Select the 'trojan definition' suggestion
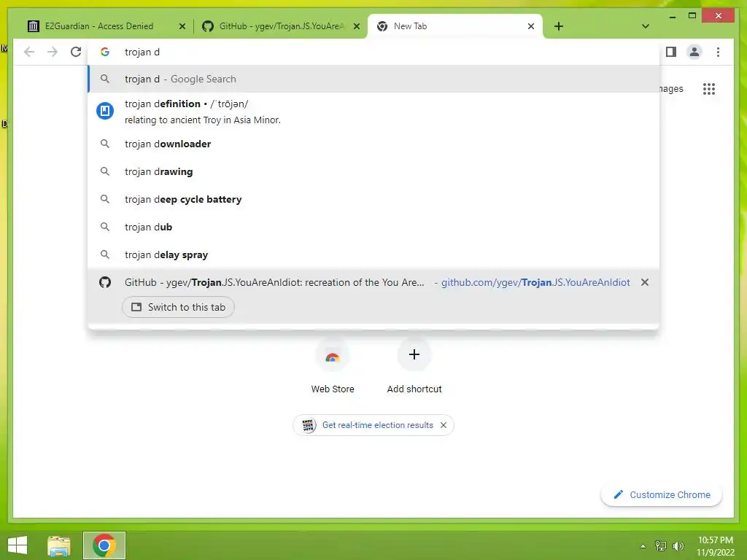The width and height of the screenshot is (747, 560). click(x=374, y=112)
